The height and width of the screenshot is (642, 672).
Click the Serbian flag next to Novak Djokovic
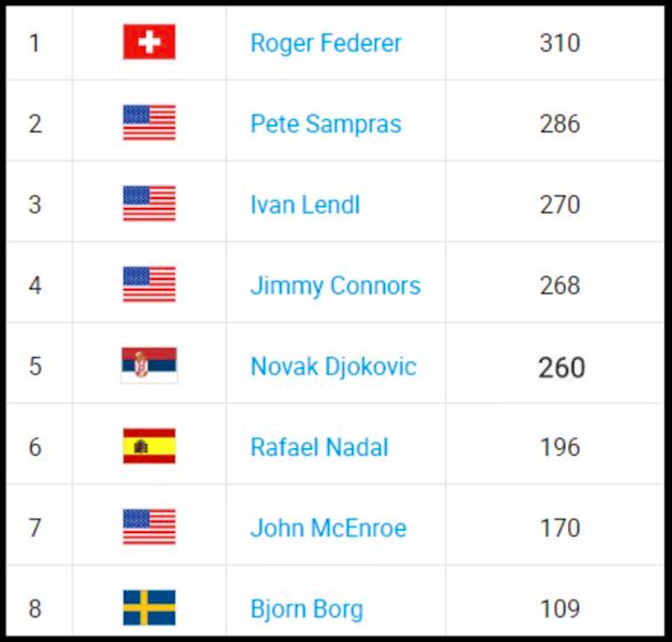pos(149,365)
